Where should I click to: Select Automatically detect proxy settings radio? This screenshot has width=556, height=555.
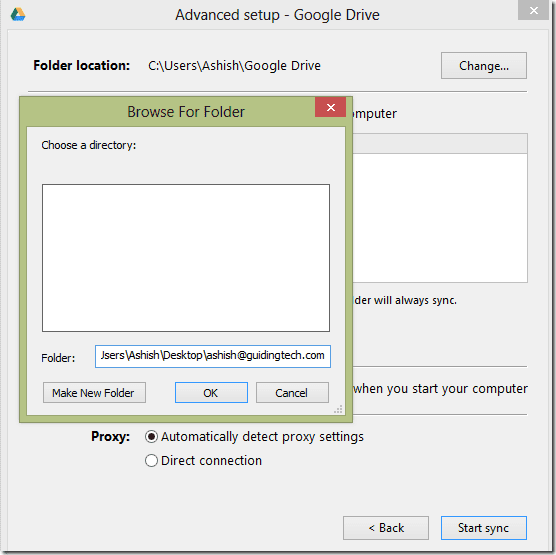point(151,437)
